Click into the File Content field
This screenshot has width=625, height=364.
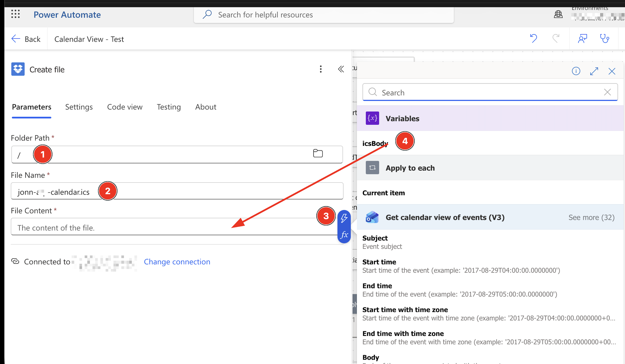coord(174,227)
